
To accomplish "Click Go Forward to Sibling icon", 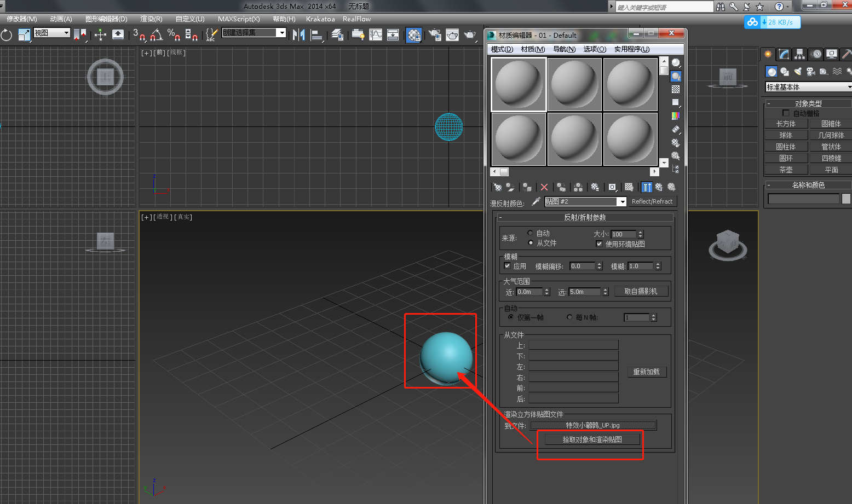I will [671, 187].
